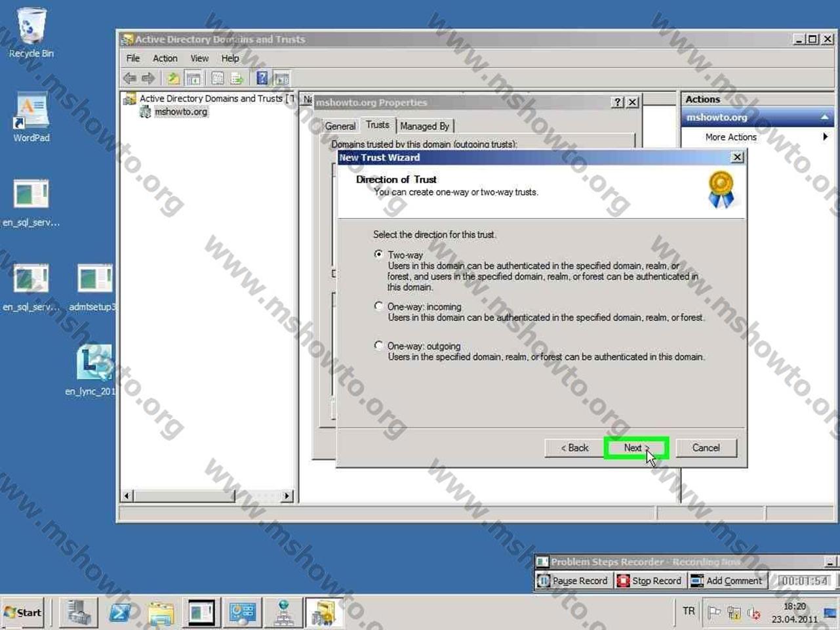Open the Help menu
Viewport: 840px width, 630px height.
pos(230,58)
